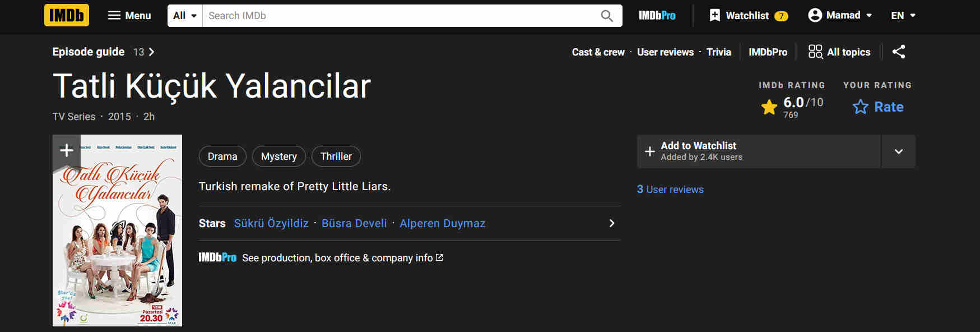Open the Mamad account dropdown
The height and width of the screenshot is (332, 980).
840,15
